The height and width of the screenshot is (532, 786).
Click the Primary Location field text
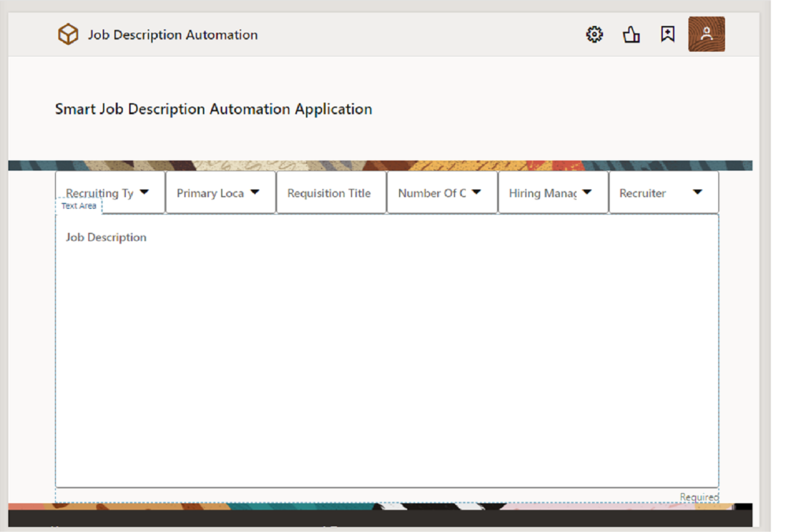point(210,193)
